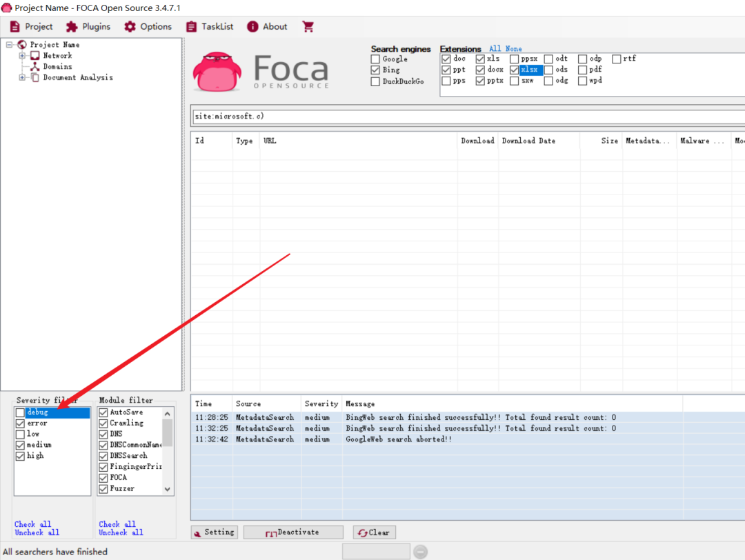Click the Setting button

(215, 532)
